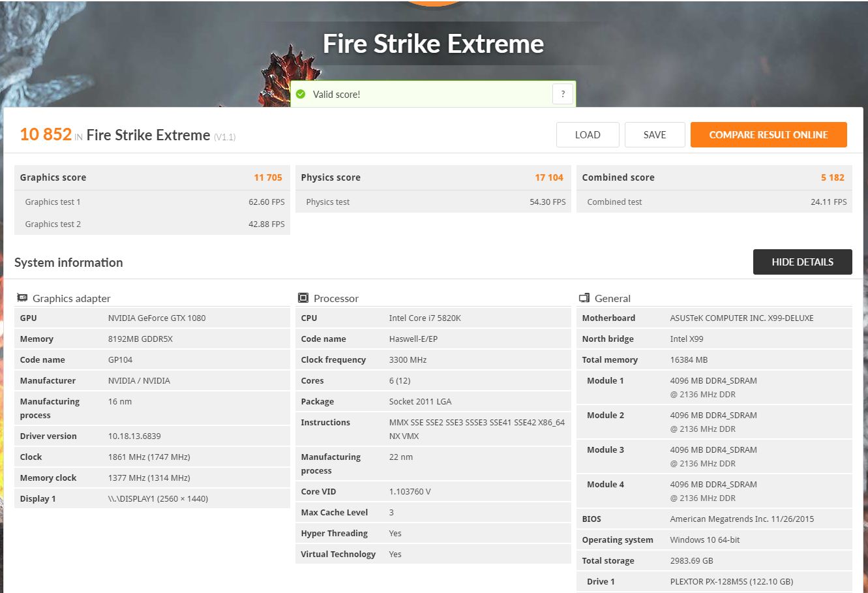Image resolution: width=868 pixels, height=593 pixels.
Task: Select Display 1 resolution value
Action: click(158, 499)
